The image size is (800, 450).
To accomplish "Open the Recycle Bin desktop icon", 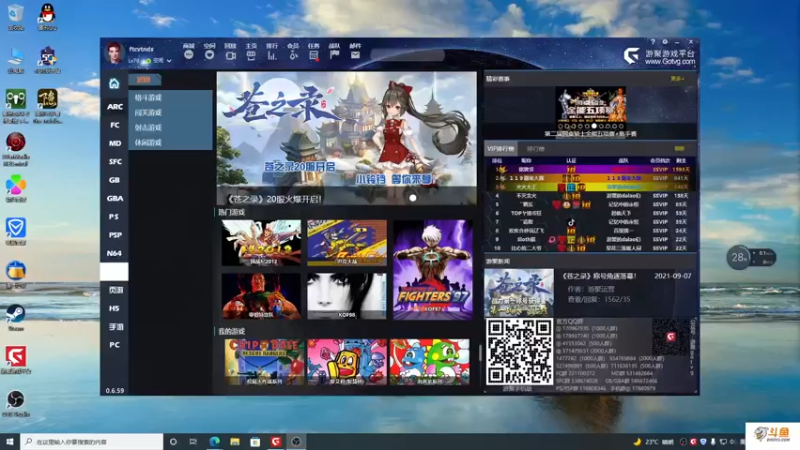I will pyautogui.click(x=16, y=17).
